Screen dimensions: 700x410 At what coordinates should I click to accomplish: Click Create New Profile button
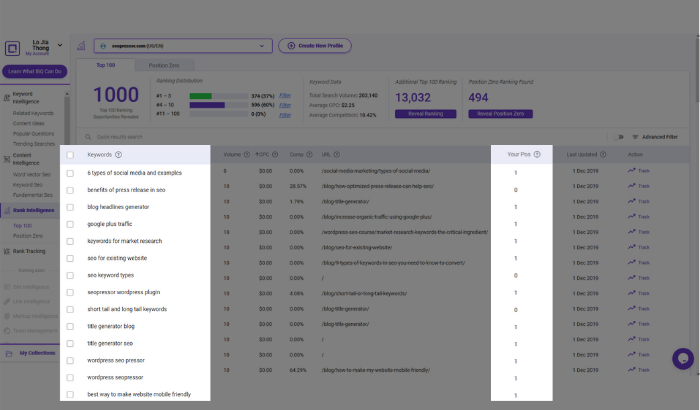click(315, 46)
